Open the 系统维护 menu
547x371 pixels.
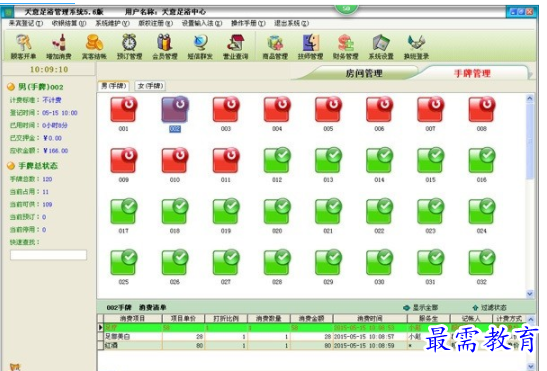[x=112, y=23]
